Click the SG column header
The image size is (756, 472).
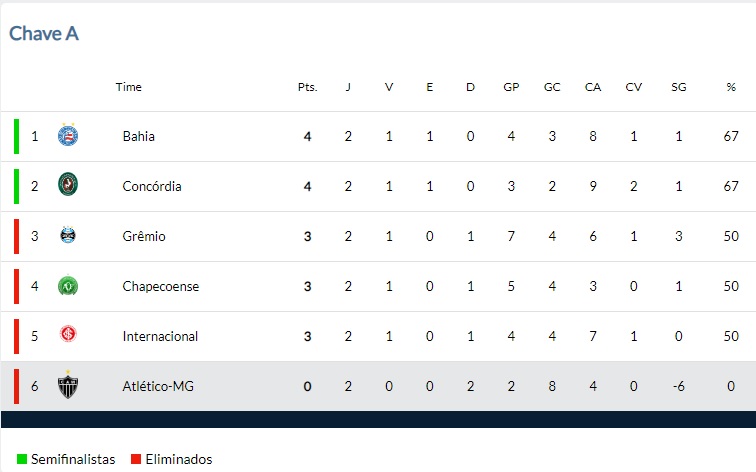[678, 87]
